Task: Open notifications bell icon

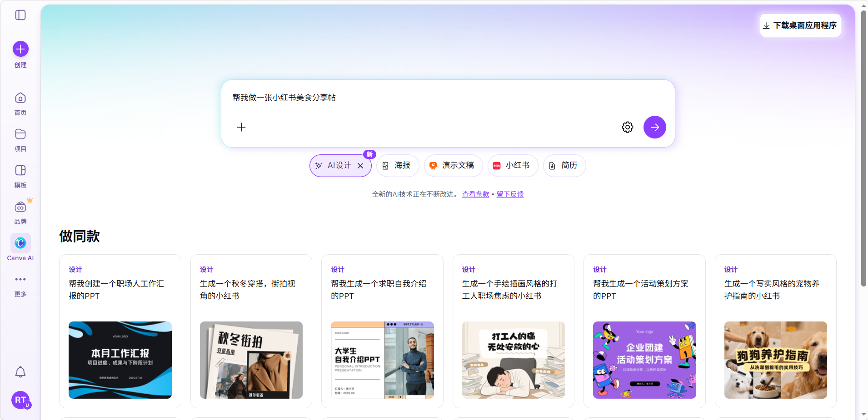Action: pos(20,372)
